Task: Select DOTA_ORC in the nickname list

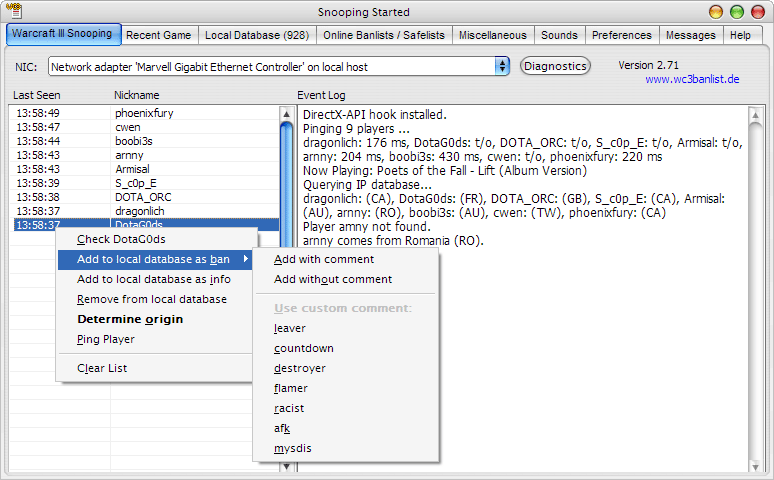Action: 143,197
